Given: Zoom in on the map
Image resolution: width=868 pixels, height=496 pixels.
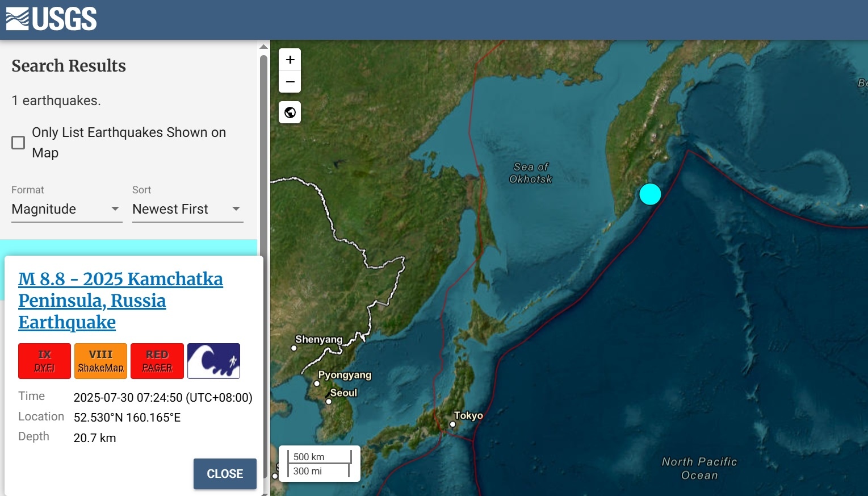Looking at the screenshot, I should pos(290,60).
